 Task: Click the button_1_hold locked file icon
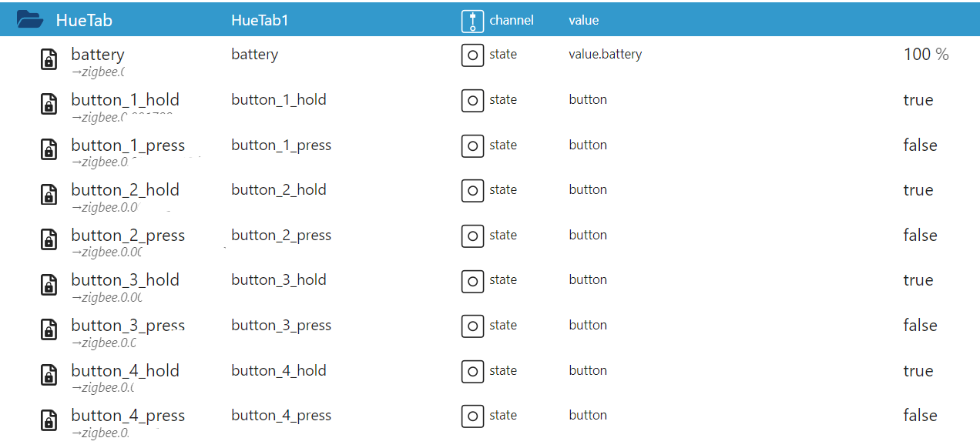(49, 105)
